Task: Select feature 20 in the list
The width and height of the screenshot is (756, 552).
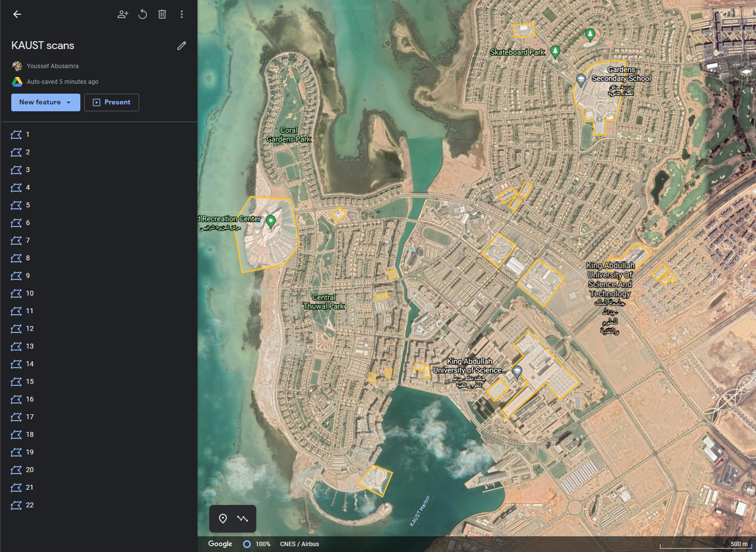Action: point(99,470)
